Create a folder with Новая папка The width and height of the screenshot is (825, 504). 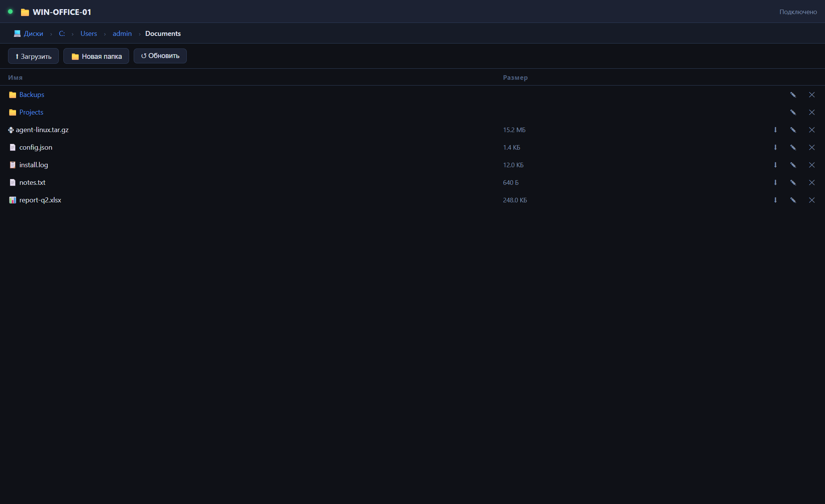96,56
